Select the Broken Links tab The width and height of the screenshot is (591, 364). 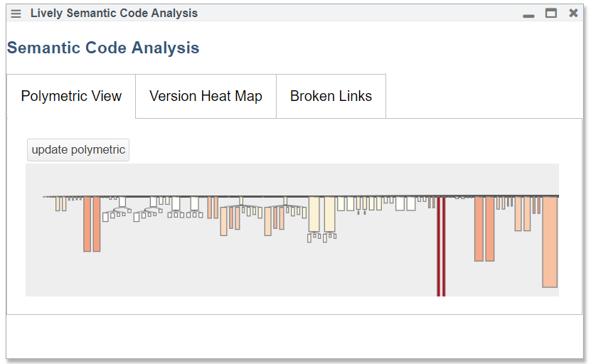[x=331, y=97]
